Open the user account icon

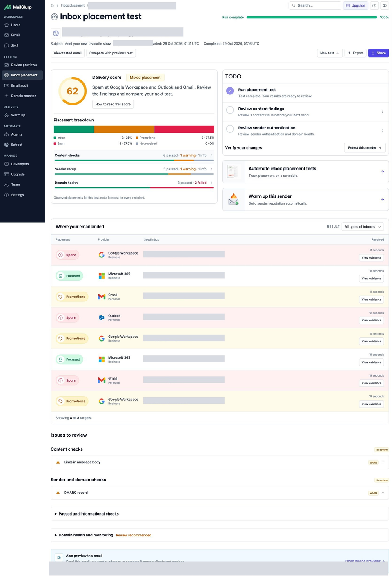385,6
